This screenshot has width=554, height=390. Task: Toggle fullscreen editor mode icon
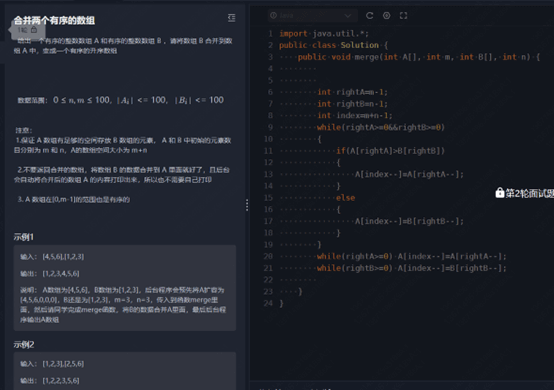[x=403, y=16]
